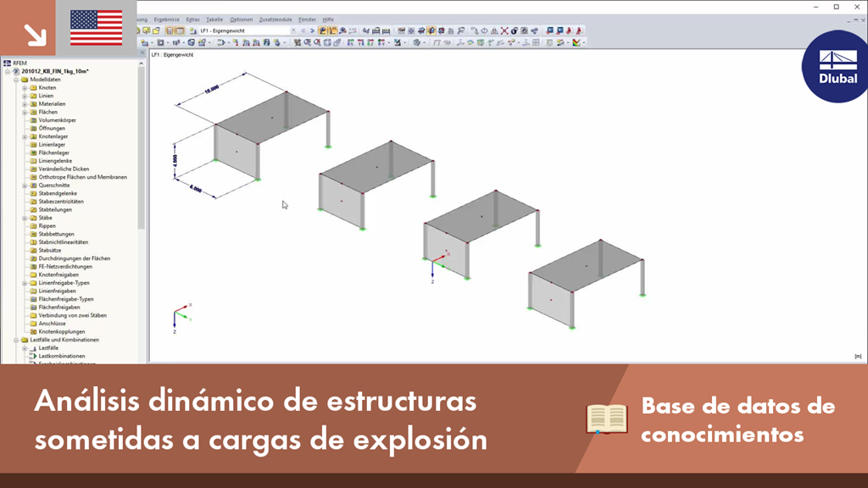Select Durchdringungen der Flächen tree item
This screenshot has height=488, width=868.
tap(75, 258)
